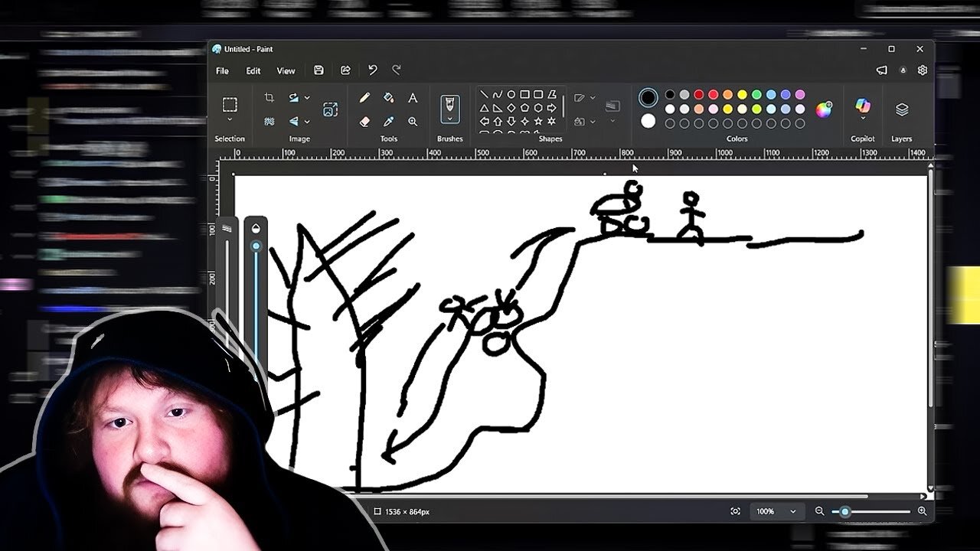Toggle the Layers panel
The width and height of the screenshot is (980, 551).
902,109
